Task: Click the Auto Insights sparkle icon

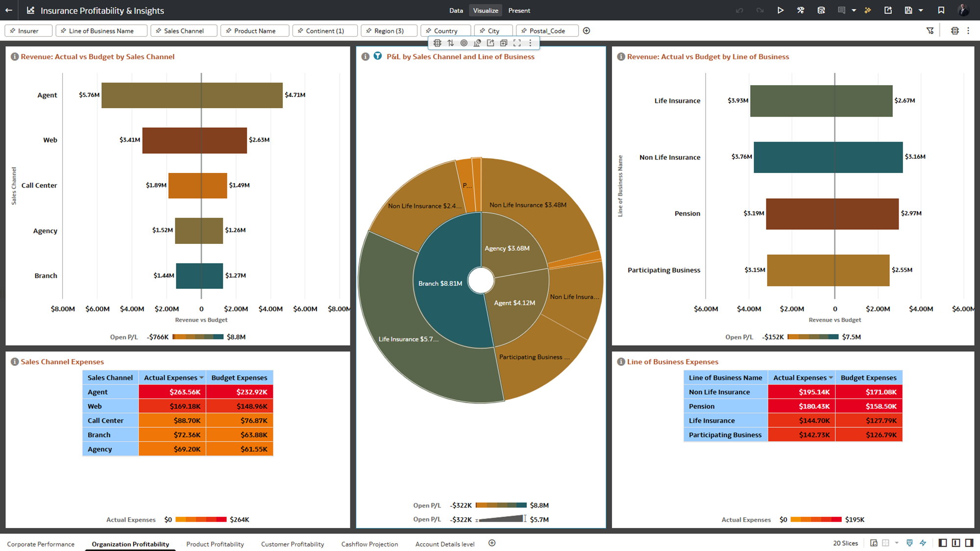Action: pos(868,10)
